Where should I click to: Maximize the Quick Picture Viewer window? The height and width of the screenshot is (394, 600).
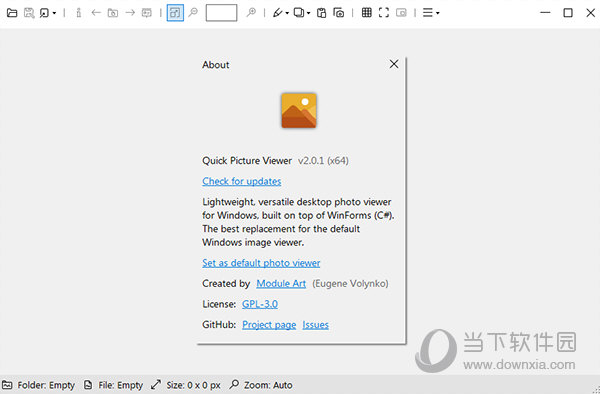[568, 13]
